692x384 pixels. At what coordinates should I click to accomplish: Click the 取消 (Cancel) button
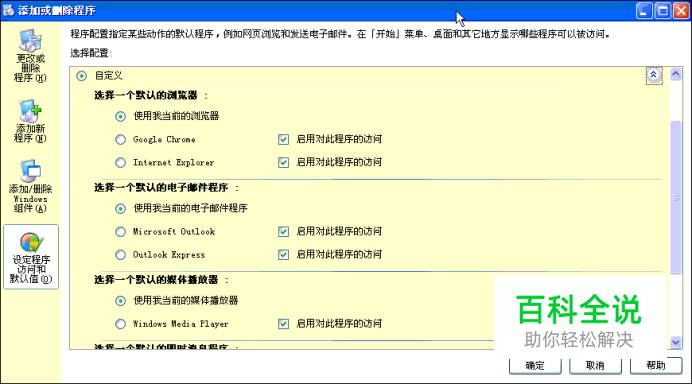(x=595, y=365)
